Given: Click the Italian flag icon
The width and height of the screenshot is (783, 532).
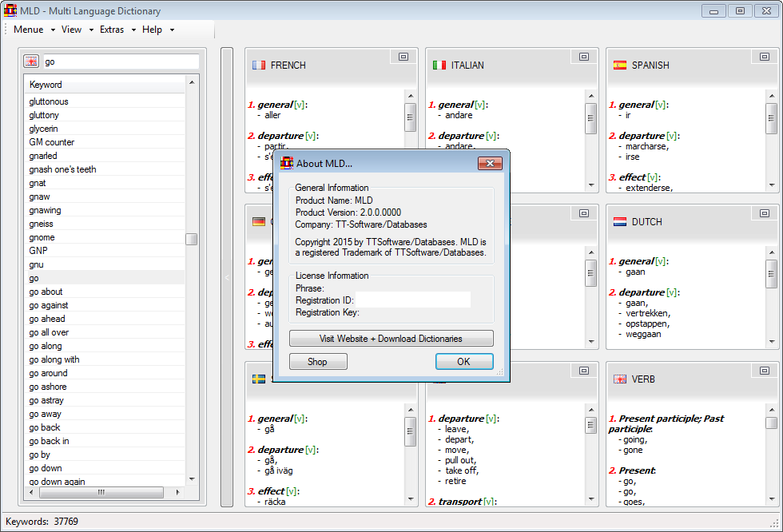Looking at the screenshot, I should coord(439,65).
